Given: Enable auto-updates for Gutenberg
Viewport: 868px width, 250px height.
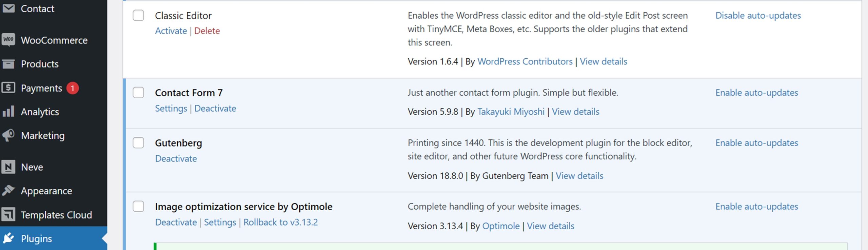Looking at the screenshot, I should 757,143.
